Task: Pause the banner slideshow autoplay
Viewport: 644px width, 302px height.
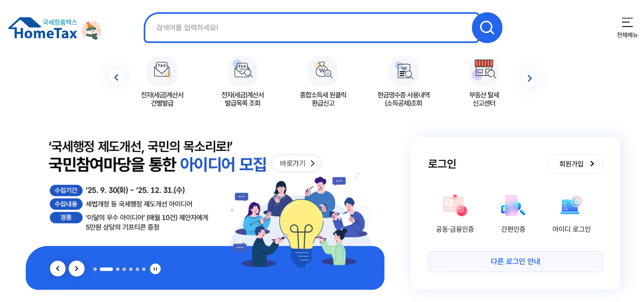Action: [155, 269]
